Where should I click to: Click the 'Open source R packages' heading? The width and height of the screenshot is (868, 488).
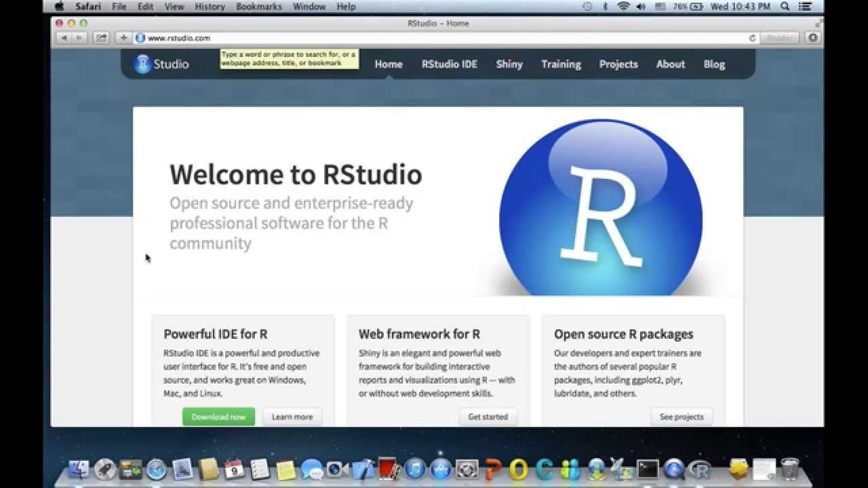coord(623,334)
